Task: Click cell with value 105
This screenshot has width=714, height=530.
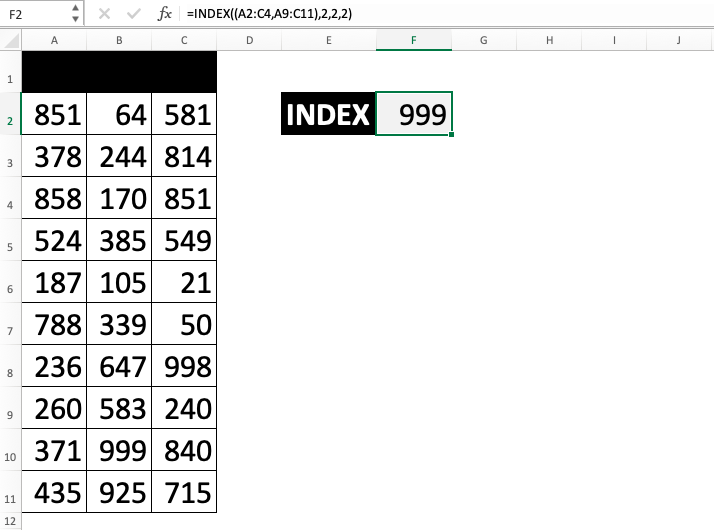Action: click(119, 282)
